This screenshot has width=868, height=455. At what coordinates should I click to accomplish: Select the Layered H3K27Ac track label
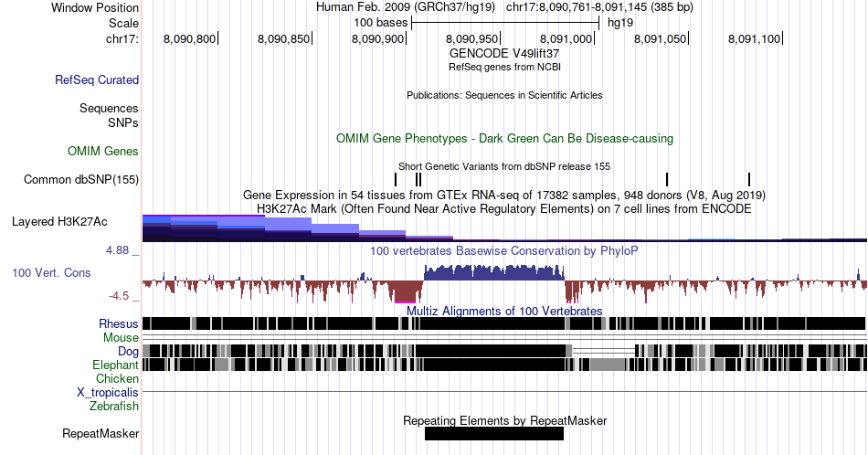coord(59,221)
